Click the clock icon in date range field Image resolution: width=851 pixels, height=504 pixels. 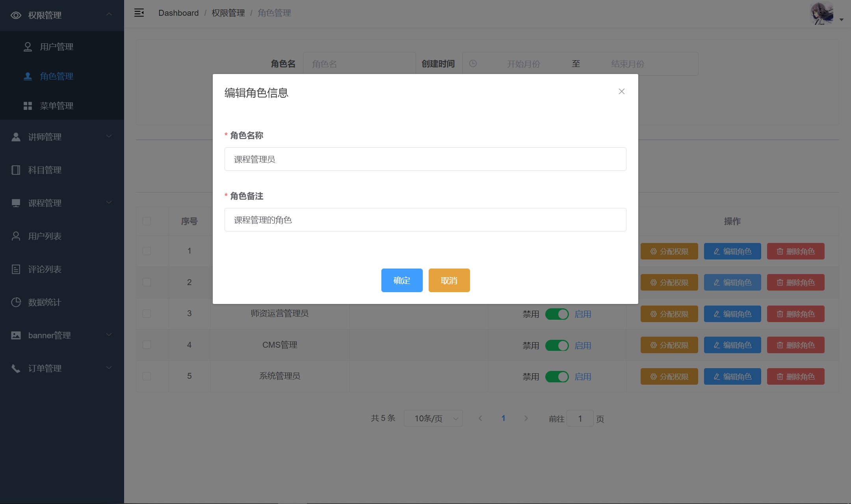pos(473,63)
